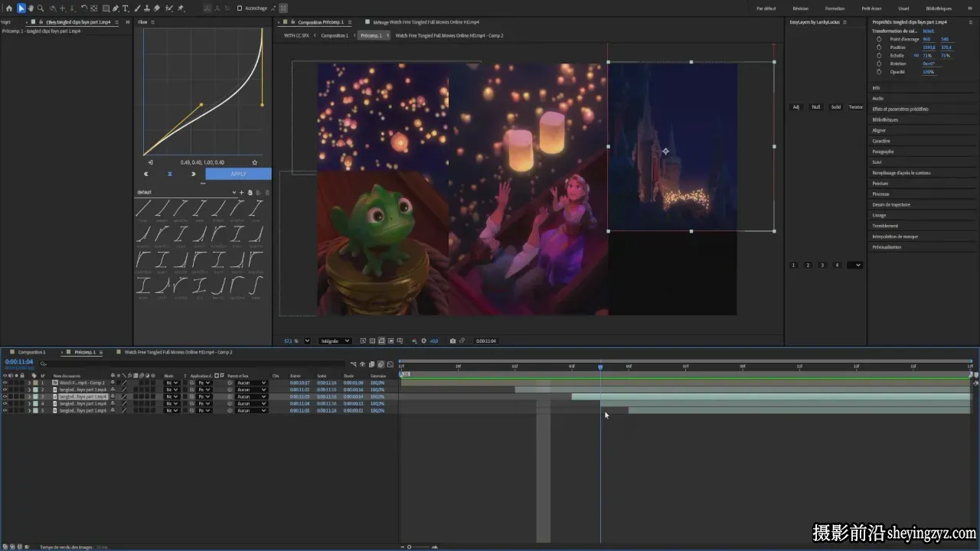Viewport: 980px width, 551px height.
Task: Hide layer 1 Watch F...mp4 - Comp 2
Action: coord(5,383)
